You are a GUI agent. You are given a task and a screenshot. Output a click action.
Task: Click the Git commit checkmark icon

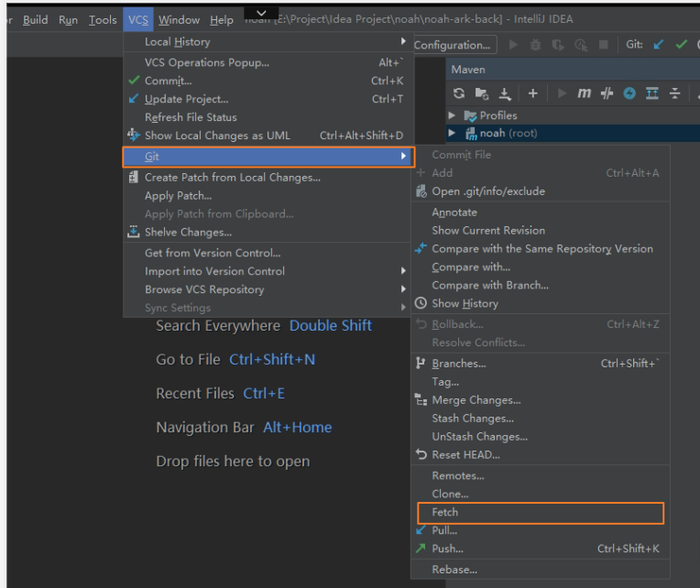[x=682, y=45]
